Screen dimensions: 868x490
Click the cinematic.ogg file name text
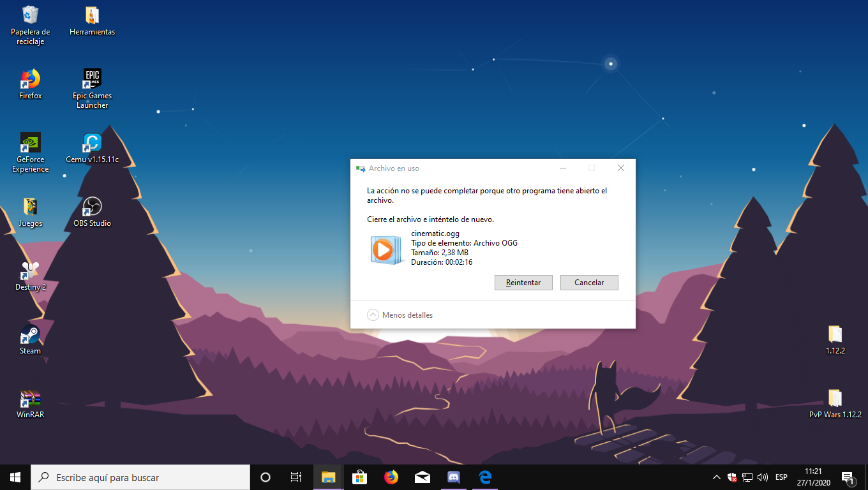point(435,234)
